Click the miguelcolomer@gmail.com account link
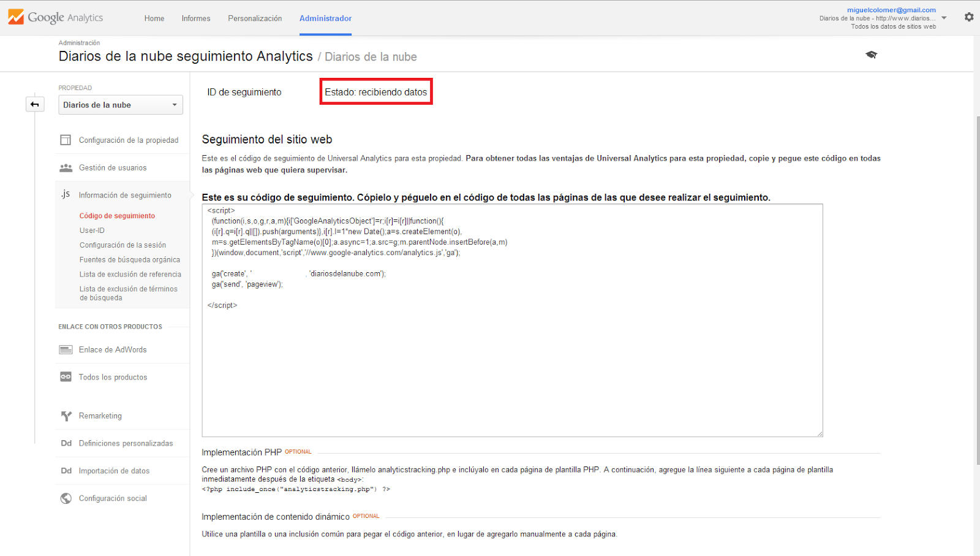This screenshot has width=980, height=556. (x=891, y=10)
